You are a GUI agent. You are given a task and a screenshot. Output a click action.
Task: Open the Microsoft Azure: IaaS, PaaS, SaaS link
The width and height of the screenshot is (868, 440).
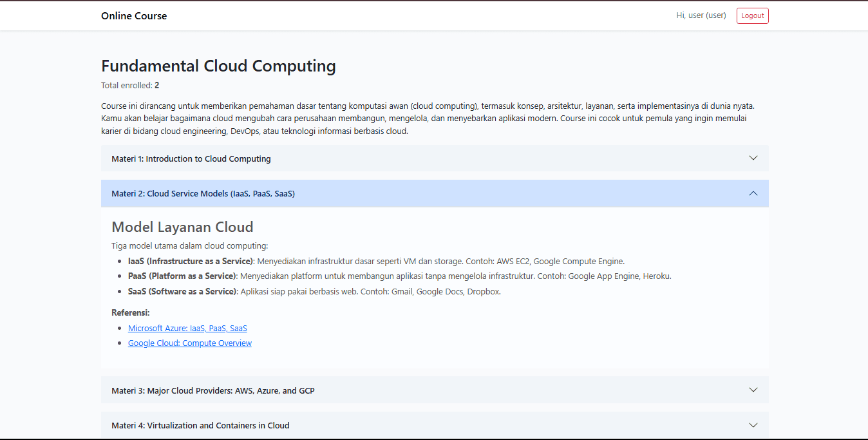pyautogui.click(x=187, y=329)
